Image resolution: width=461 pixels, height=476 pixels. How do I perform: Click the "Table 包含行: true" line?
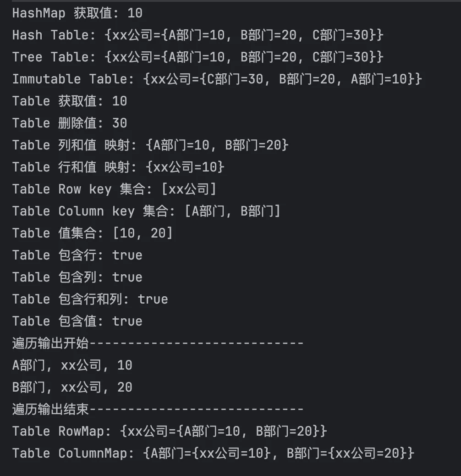[77, 255]
